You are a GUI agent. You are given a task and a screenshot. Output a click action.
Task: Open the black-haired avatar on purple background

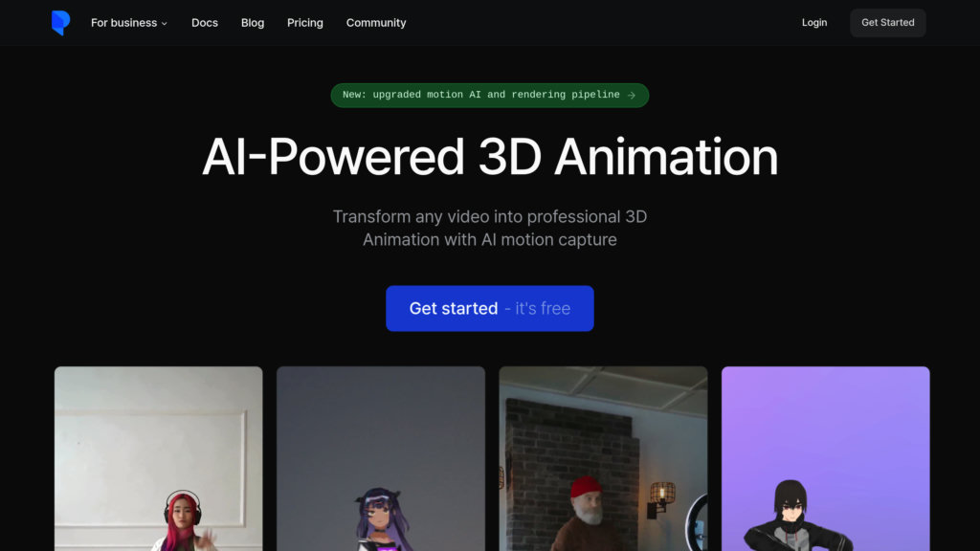pyautogui.click(x=825, y=458)
